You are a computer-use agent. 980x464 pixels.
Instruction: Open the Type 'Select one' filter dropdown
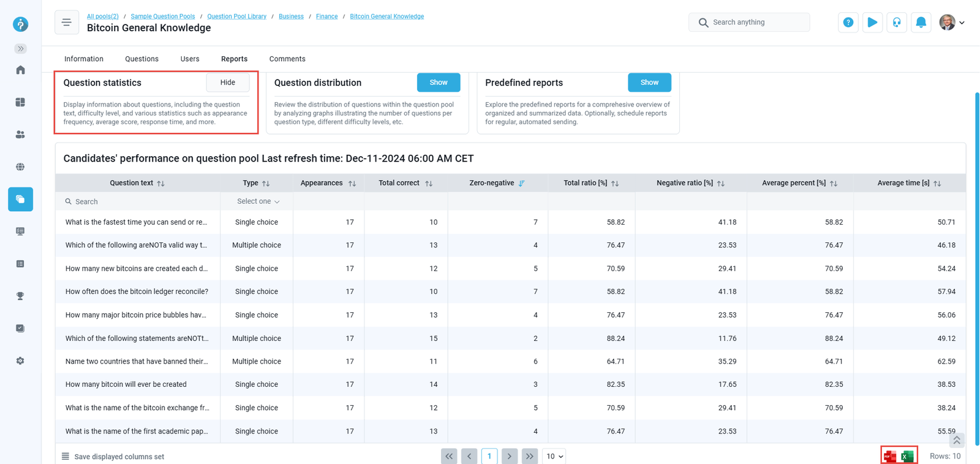coord(257,201)
